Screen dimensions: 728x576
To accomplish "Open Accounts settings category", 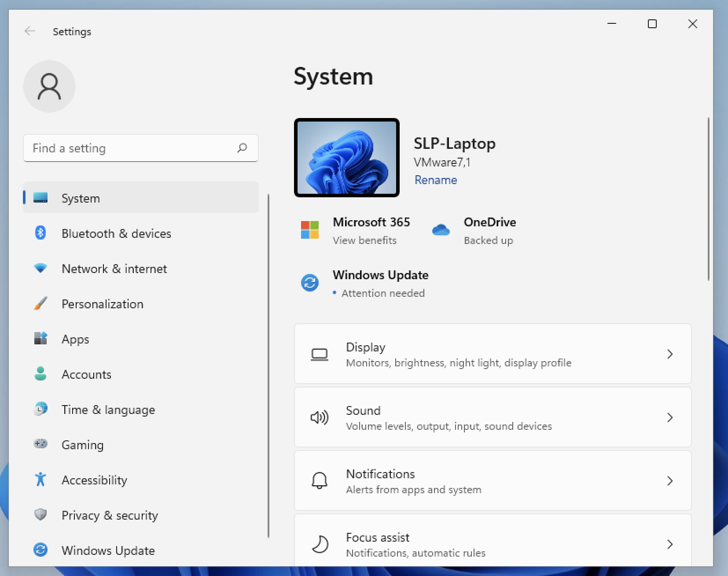I will click(x=141, y=374).
